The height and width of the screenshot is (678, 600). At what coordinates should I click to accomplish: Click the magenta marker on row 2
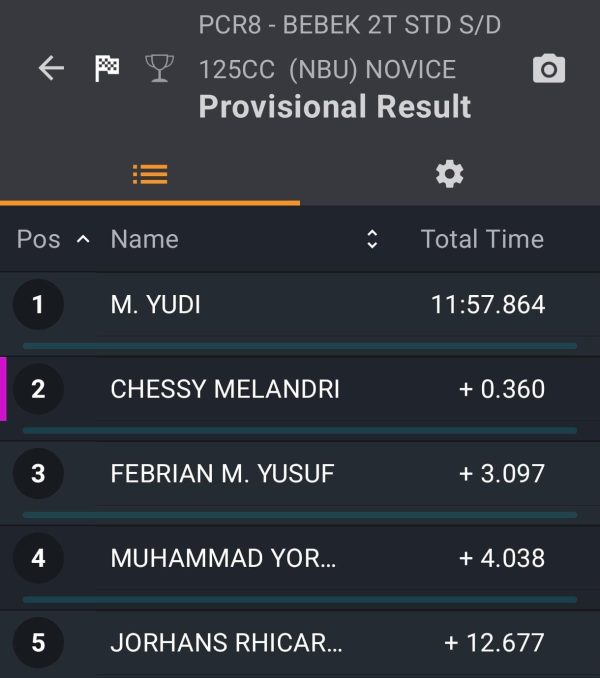pos(3,389)
